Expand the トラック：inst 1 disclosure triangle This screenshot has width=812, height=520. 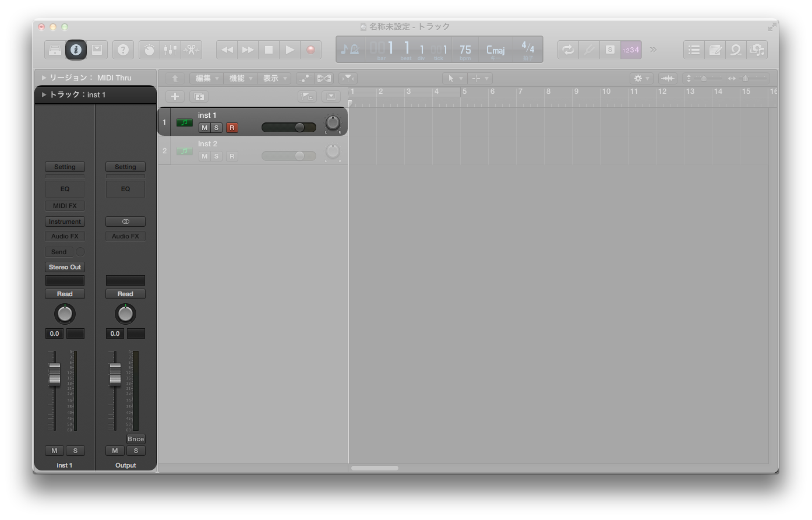click(43, 94)
